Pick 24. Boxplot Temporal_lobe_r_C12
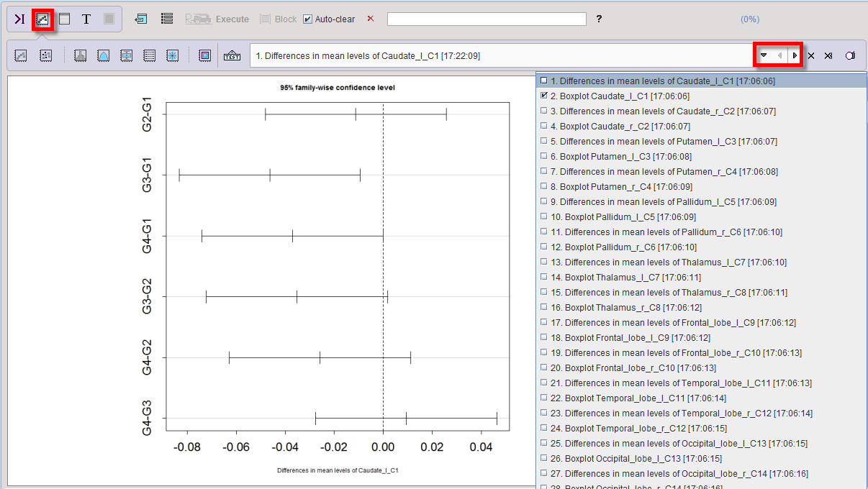The width and height of the screenshot is (868, 489). [702, 429]
